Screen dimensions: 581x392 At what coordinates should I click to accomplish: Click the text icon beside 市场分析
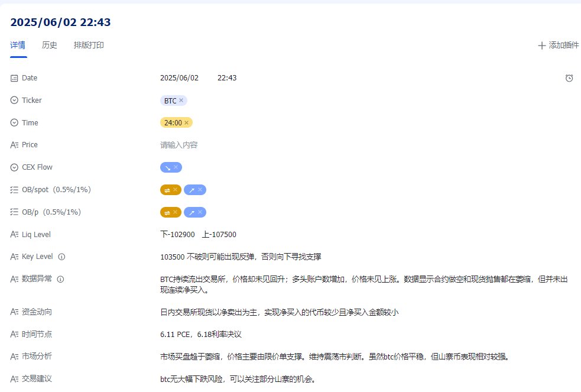tap(14, 357)
